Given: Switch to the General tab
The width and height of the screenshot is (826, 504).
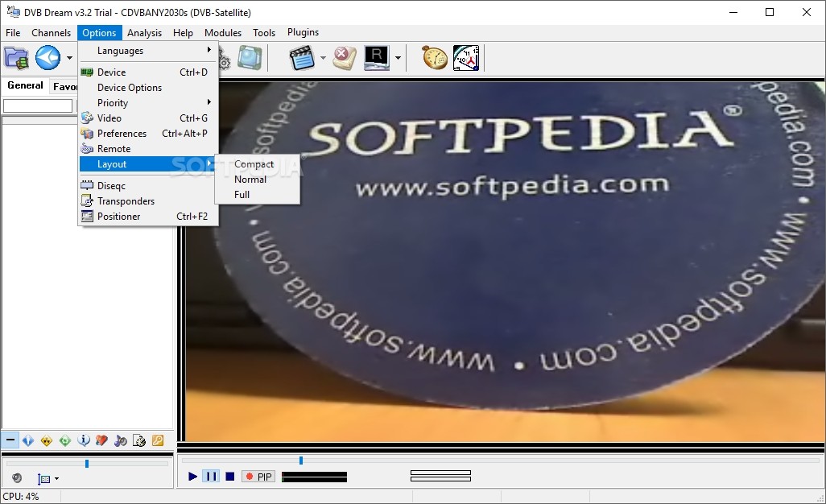Looking at the screenshot, I should tap(25, 85).
